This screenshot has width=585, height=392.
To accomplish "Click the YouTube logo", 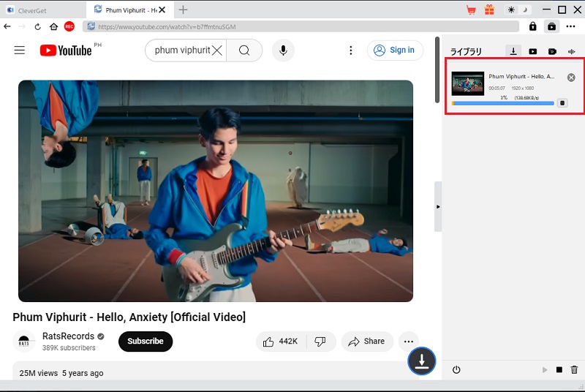I will pyautogui.click(x=66, y=50).
